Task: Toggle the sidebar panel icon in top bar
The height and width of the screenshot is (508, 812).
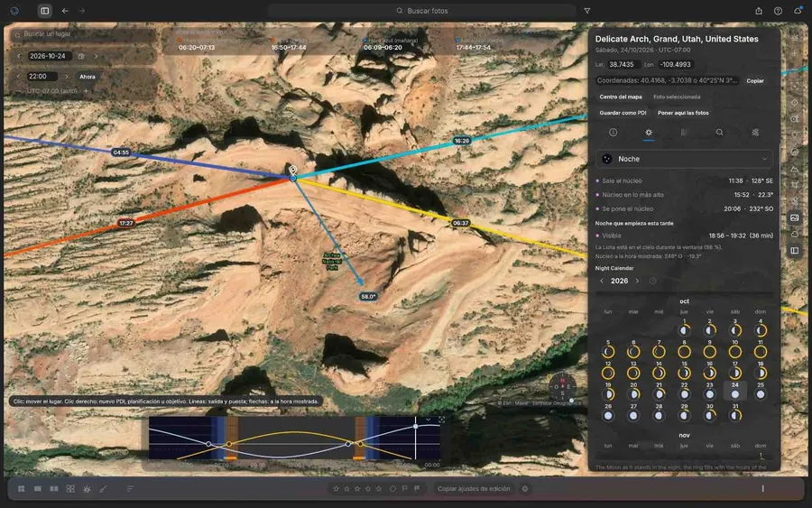Action: click(44, 10)
